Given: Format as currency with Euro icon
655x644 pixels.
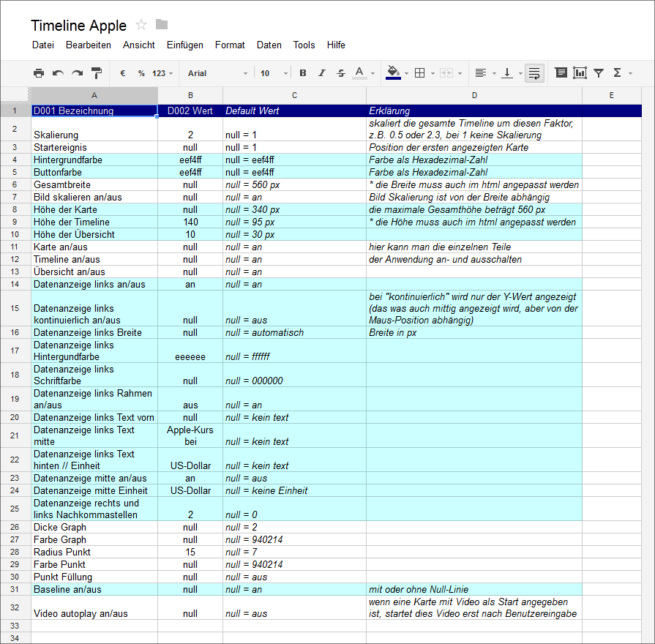Looking at the screenshot, I should coord(123,73).
